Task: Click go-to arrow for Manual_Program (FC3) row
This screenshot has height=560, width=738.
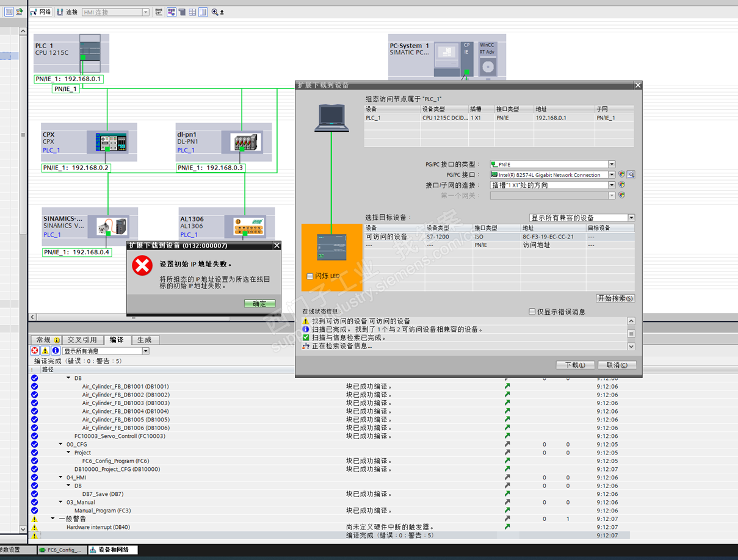Action: 507,511
